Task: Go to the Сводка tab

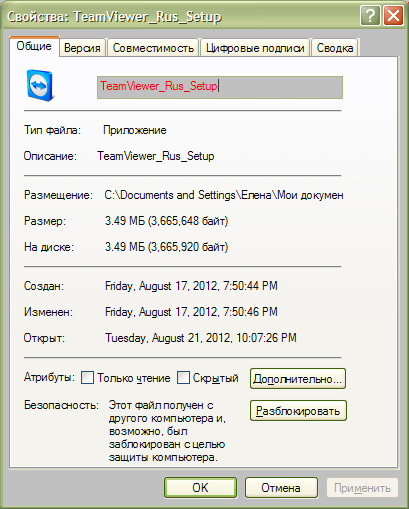Action: tap(335, 48)
